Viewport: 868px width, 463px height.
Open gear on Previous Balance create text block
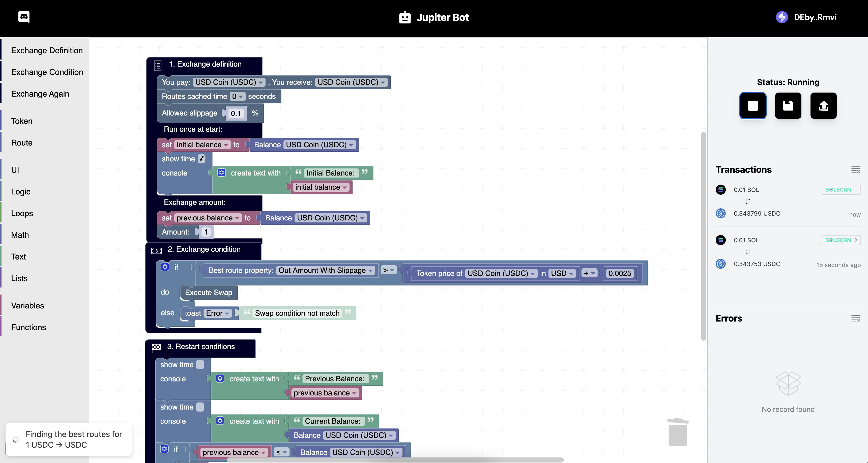(x=220, y=379)
